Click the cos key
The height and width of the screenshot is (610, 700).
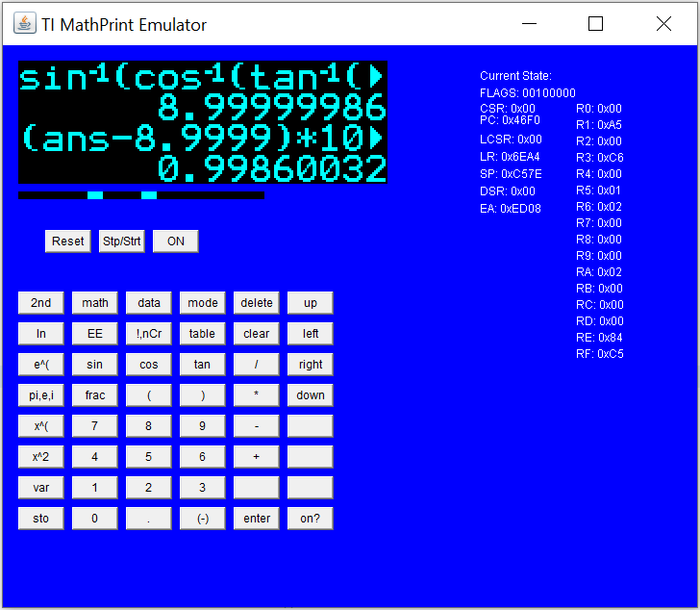pos(149,365)
